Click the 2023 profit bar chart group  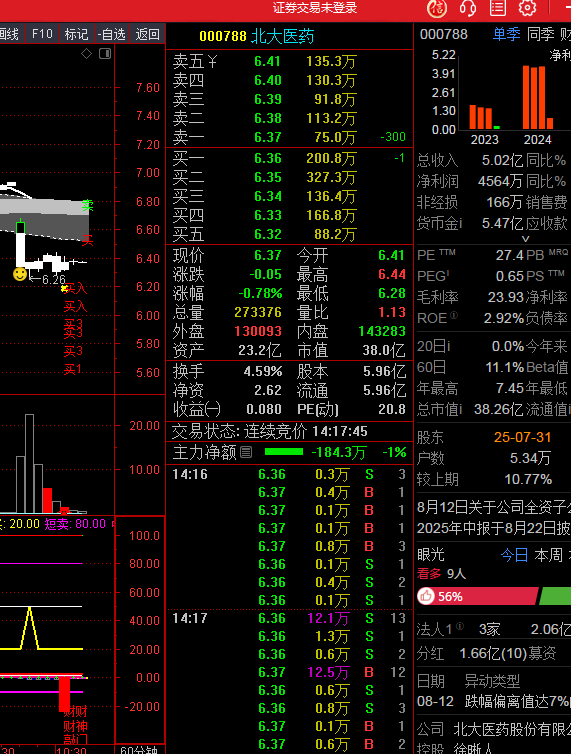click(484, 117)
